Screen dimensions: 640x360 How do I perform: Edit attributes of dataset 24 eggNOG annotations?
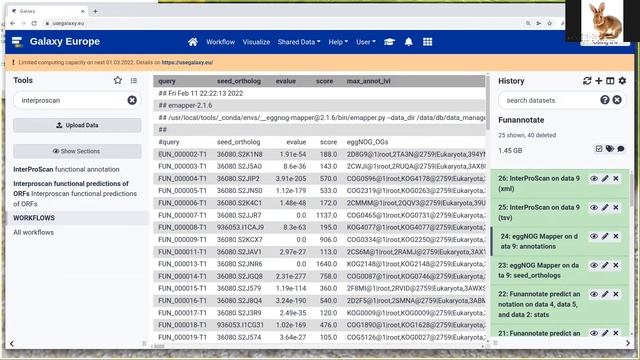[x=605, y=236]
